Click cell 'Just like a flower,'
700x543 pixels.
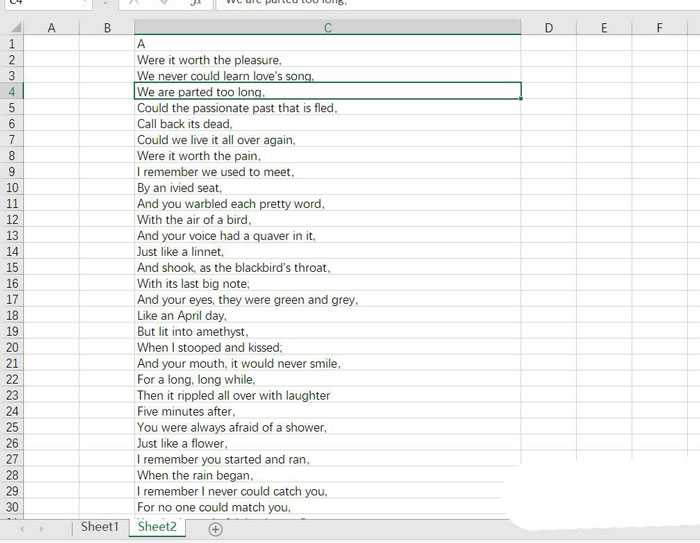[328, 443]
